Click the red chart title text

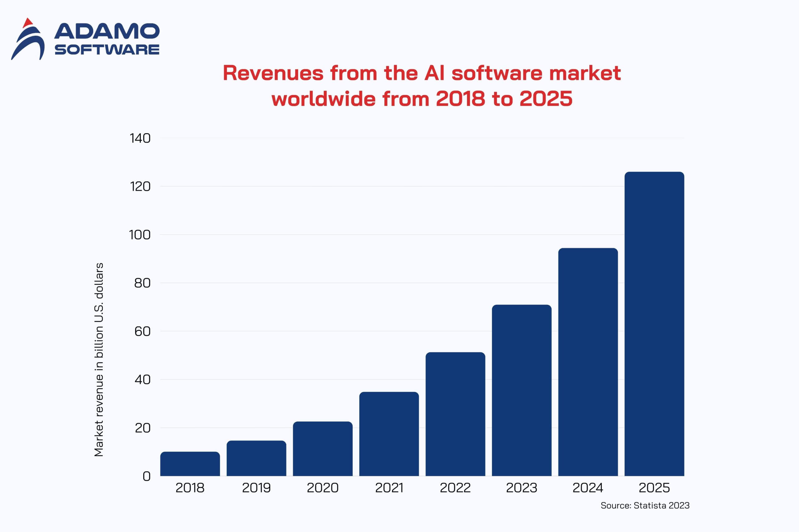tap(421, 86)
